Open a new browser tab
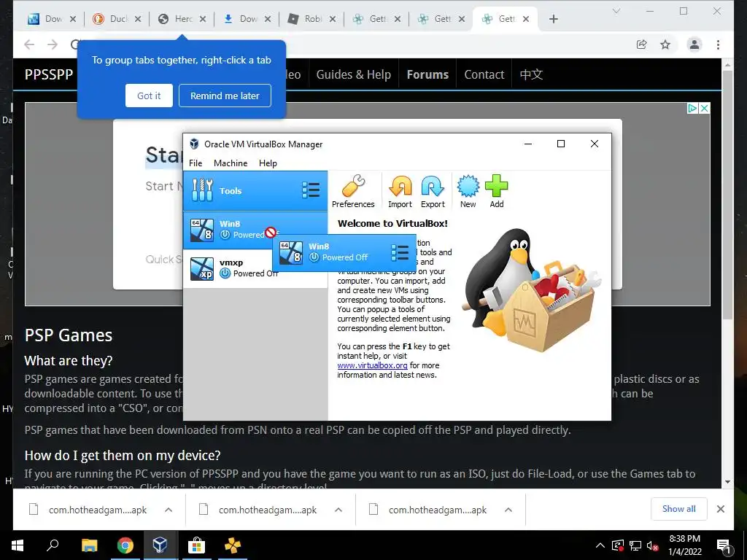This screenshot has height=560, width=747. [553, 19]
